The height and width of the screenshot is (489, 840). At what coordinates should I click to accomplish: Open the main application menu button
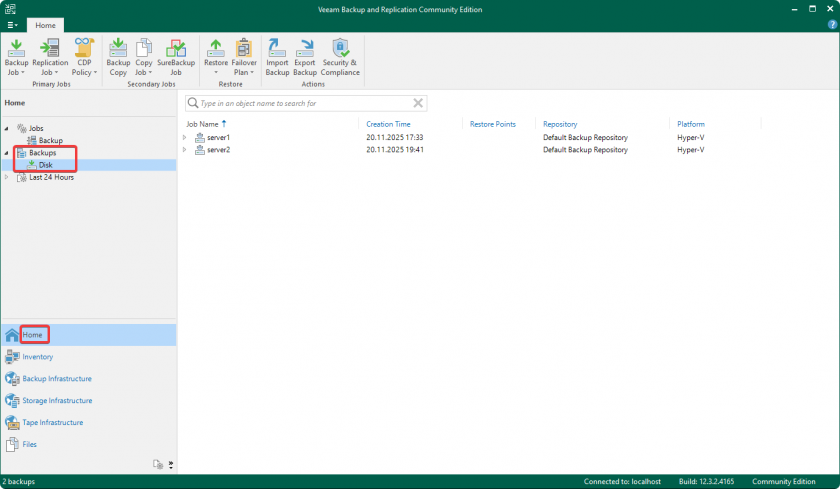[x=12, y=24]
